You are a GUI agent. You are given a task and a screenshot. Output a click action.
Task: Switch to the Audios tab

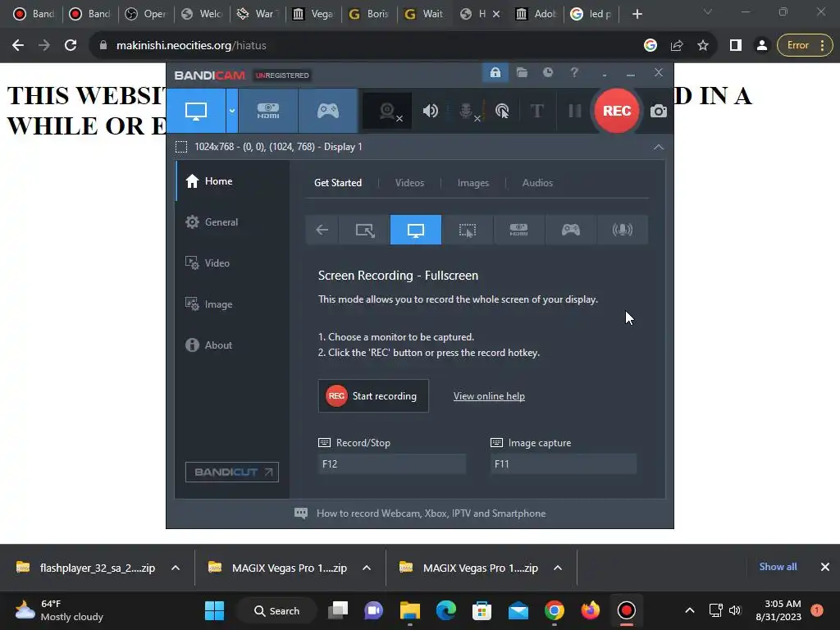pyautogui.click(x=537, y=183)
